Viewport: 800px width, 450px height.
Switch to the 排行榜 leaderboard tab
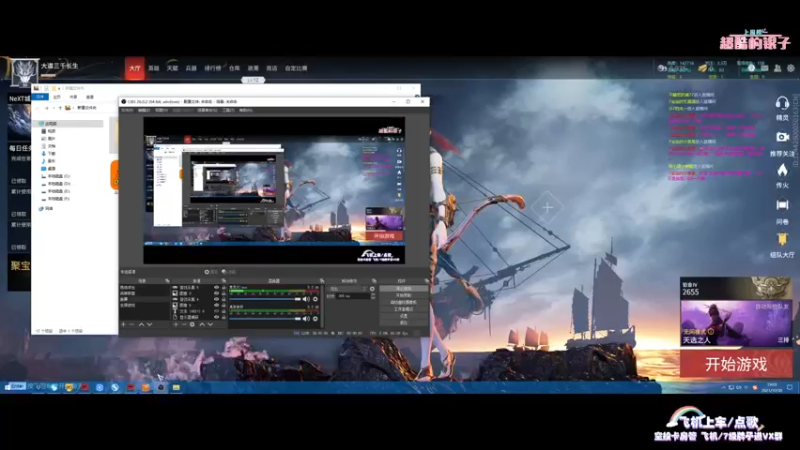tap(212, 68)
